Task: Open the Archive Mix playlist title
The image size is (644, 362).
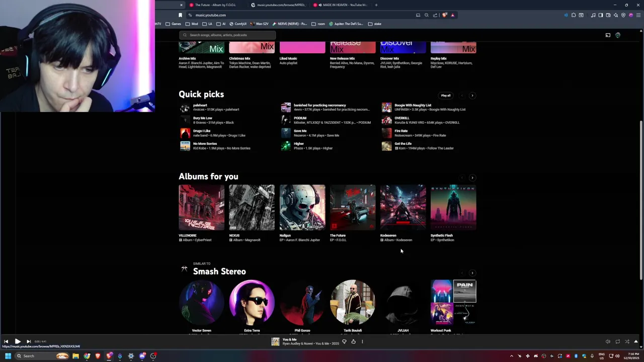Action: tap(187, 58)
